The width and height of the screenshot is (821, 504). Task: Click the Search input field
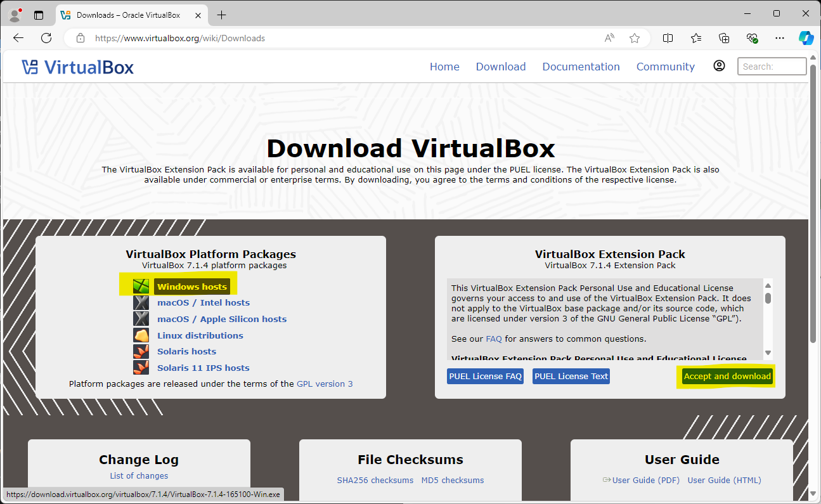tap(772, 66)
